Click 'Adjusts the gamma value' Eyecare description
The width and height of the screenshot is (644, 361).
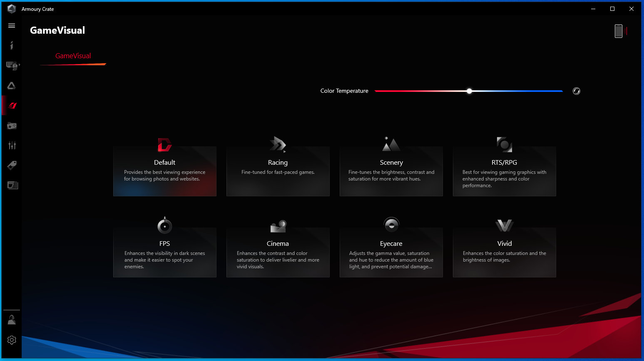click(391, 260)
